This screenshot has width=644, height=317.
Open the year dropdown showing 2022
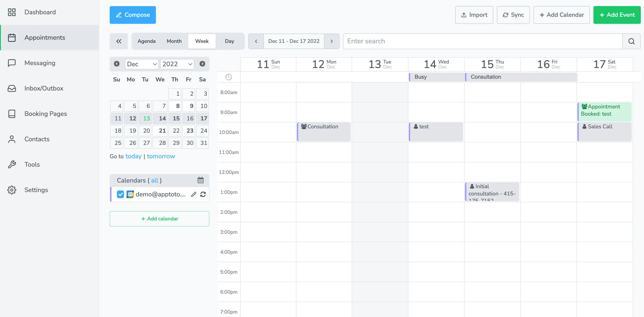click(x=177, y=64)
